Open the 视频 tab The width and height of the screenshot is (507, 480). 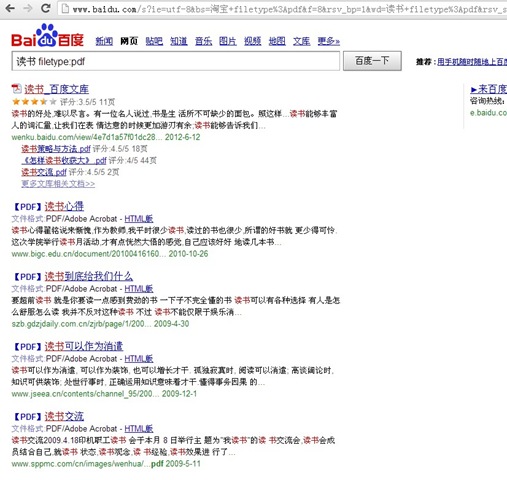252,41
